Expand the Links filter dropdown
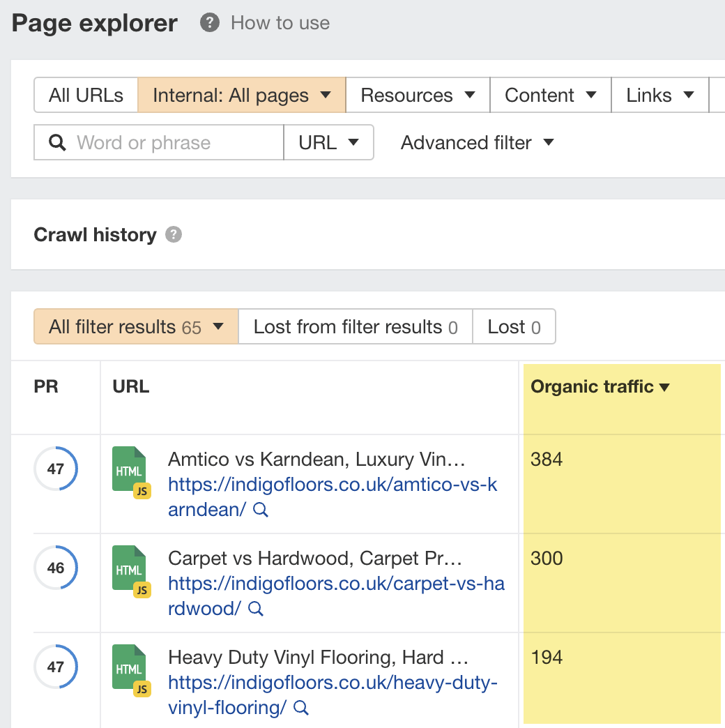Screen dimensions: 725x728 (659, 96)
